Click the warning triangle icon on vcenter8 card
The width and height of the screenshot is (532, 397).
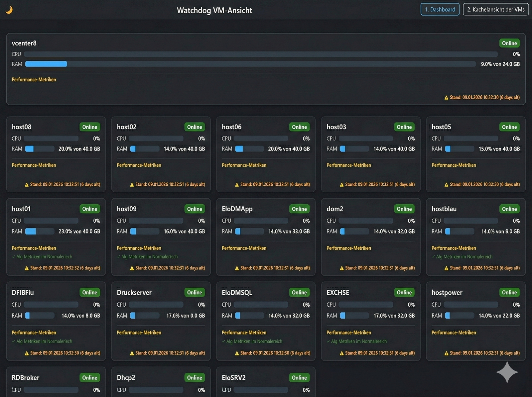coord(446,98)
